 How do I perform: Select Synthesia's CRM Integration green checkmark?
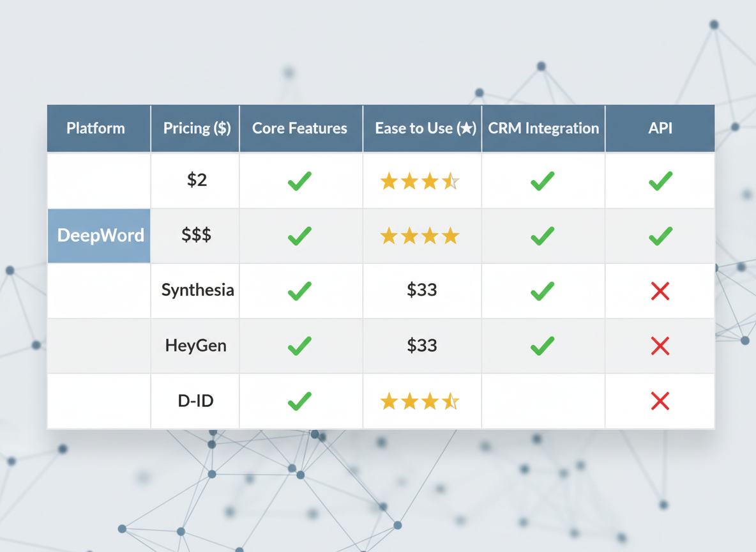pos(541,291)
